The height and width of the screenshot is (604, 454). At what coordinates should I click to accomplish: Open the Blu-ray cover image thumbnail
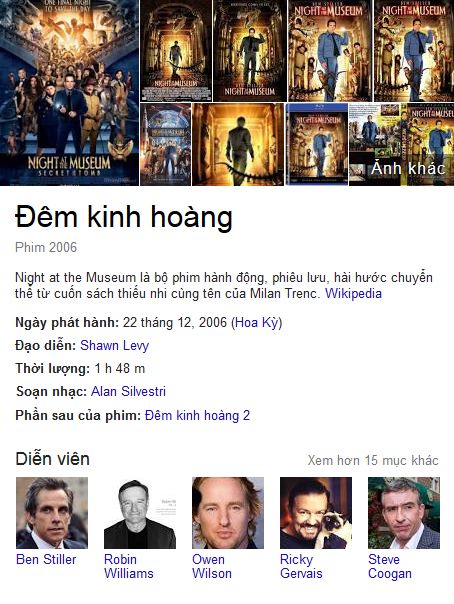pyautogui.click(x=317, y=144)
